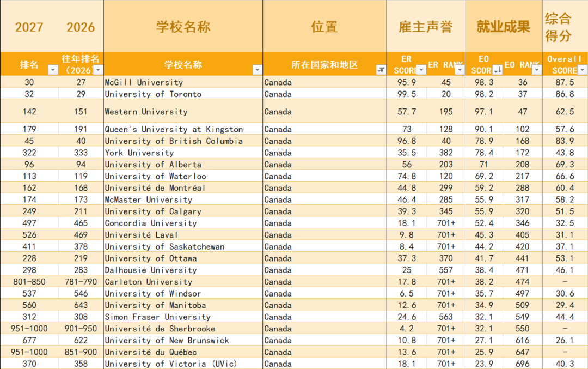588x369 pixels.
Task: Select the Canada cell in York University's row
Action: tap(324, 153)
